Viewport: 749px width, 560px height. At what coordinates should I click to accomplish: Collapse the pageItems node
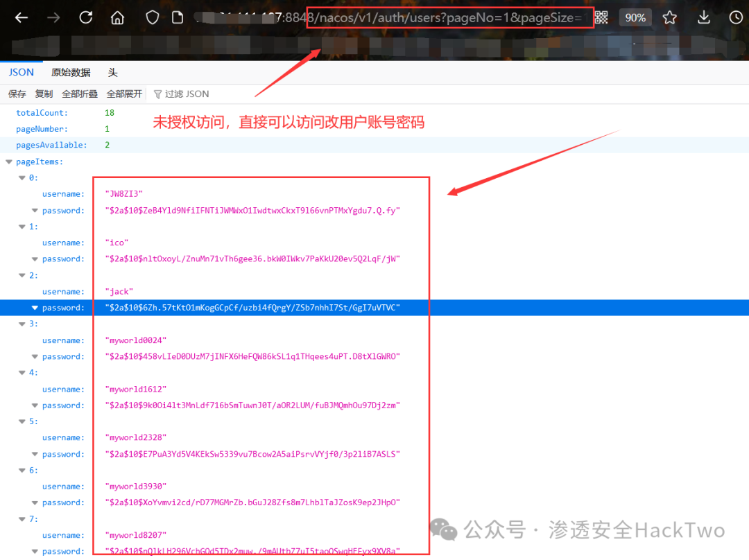tap(8, 162)
